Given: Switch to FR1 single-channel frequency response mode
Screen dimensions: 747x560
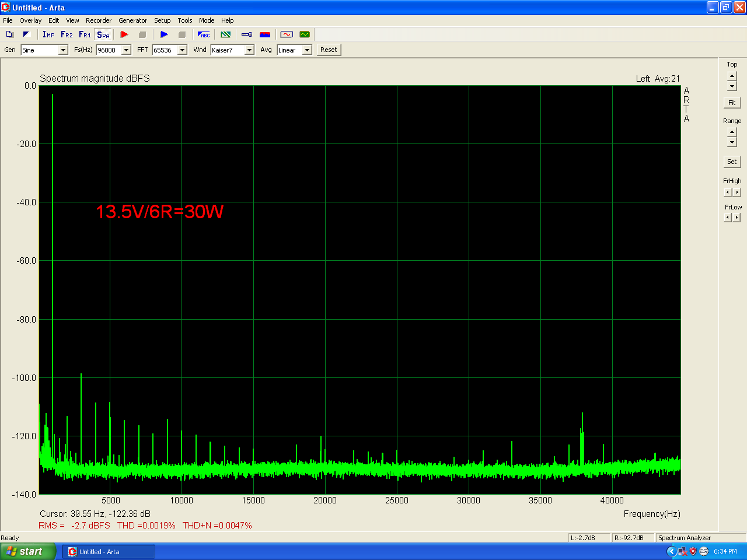Looking at the screenshot, I should (85, 34).
